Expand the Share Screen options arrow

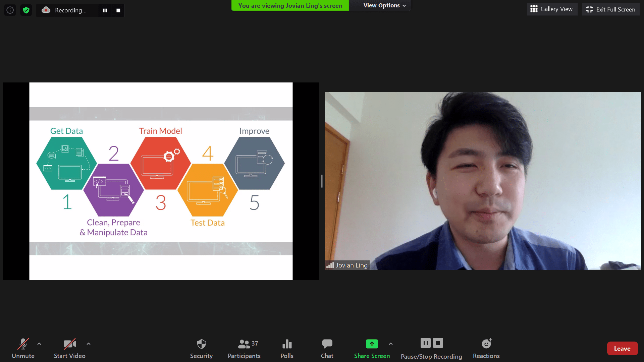(391, 344)
